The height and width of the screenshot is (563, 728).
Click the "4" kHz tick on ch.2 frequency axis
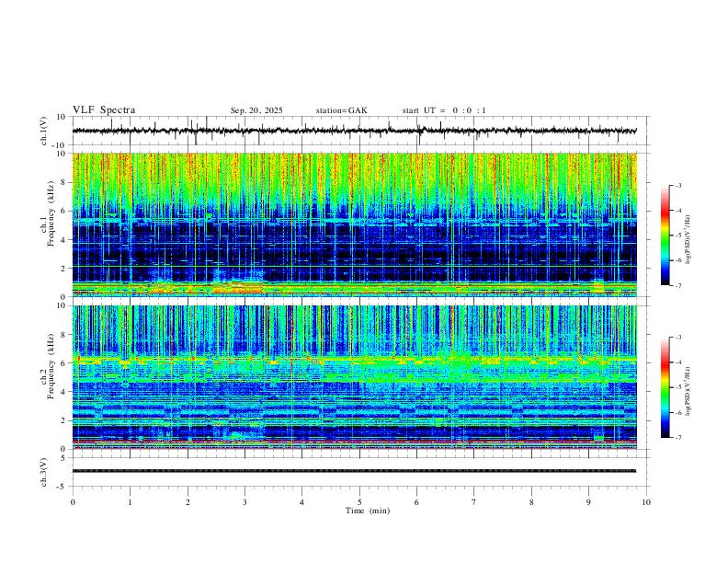click(x=64, y=392)
